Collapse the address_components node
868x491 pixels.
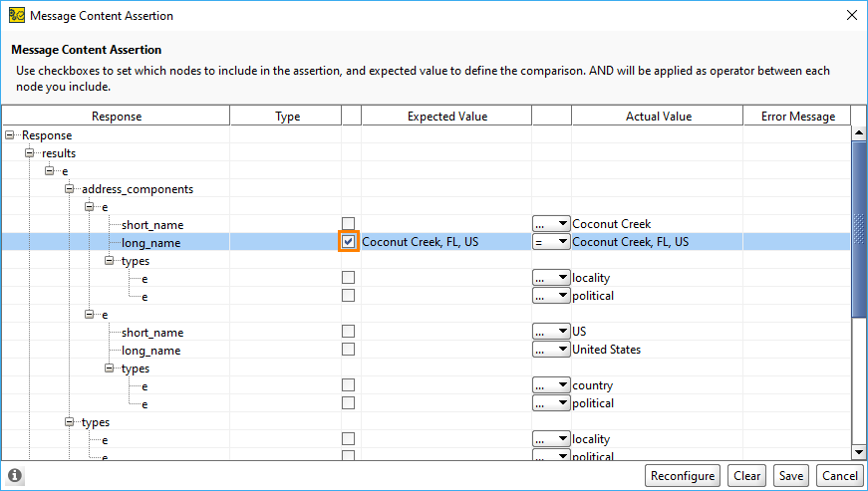(70, 188)
